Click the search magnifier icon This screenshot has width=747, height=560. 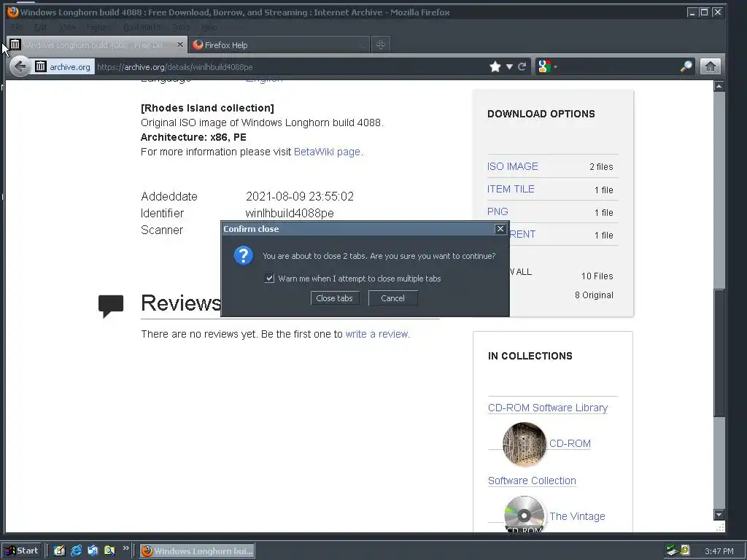[686, 66]
